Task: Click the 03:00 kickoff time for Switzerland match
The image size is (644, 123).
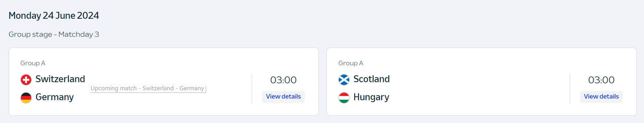Action: click(283, 80)
